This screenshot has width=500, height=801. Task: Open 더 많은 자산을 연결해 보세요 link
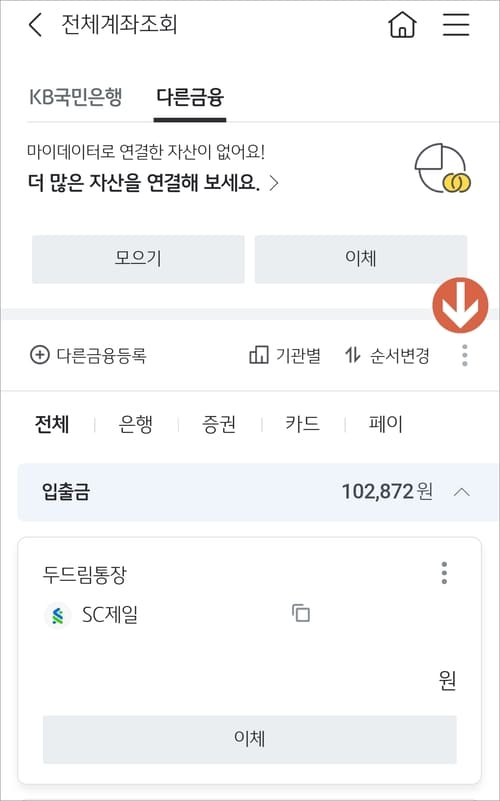click(153, 183)
